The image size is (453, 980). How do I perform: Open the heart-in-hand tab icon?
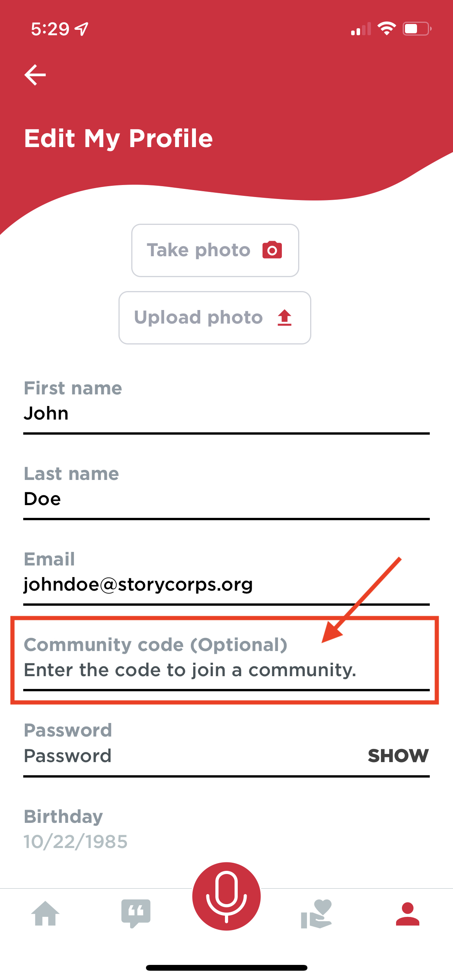click(317, 914)
